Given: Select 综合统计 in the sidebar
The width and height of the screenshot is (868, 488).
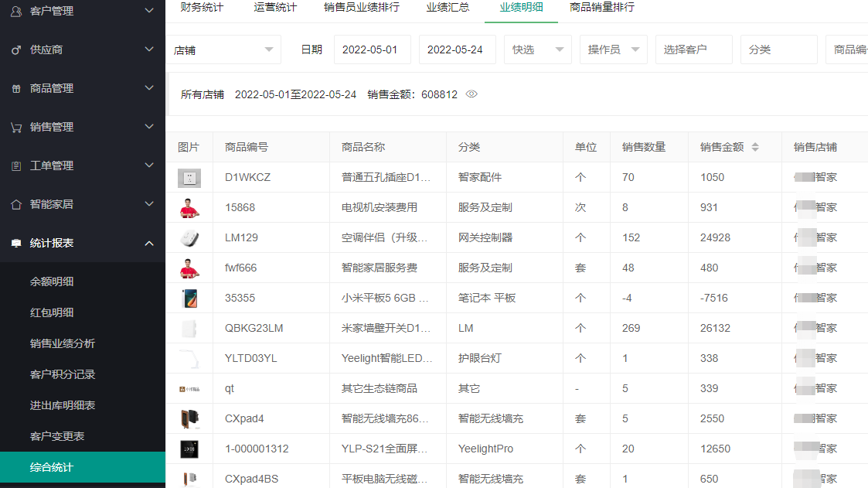Looking at the screenshot, I should (83, 467).
